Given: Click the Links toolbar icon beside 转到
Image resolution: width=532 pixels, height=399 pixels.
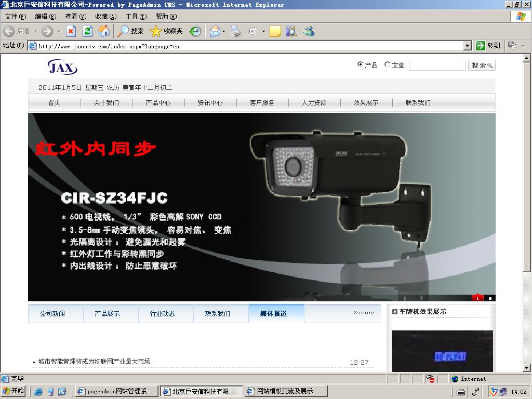Looking at the screenshot, I should pyautogui.click(x=512, y=45).
